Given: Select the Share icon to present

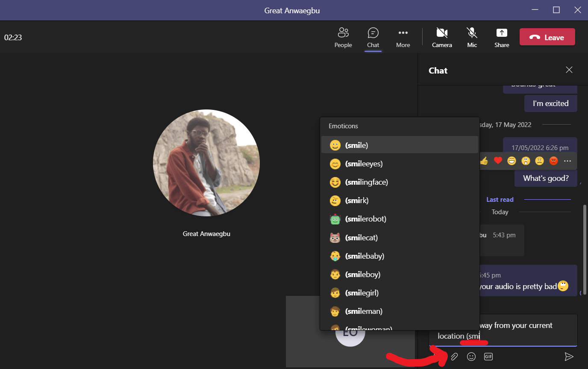Looking at the screenshot, I should click(x=501, y=37).
